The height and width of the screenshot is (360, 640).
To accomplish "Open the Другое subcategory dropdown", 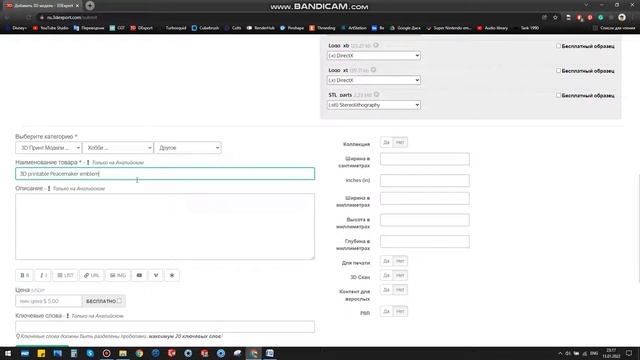I will [x=188, y=148].
